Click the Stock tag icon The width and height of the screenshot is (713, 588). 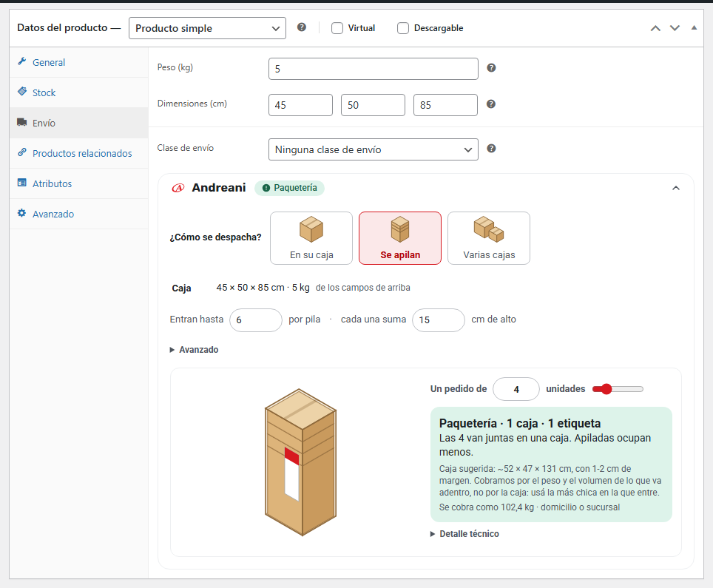22,92
